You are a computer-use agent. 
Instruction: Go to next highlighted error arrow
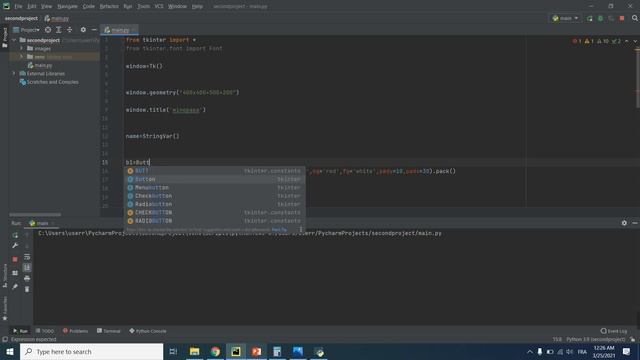tap(635, 41)
